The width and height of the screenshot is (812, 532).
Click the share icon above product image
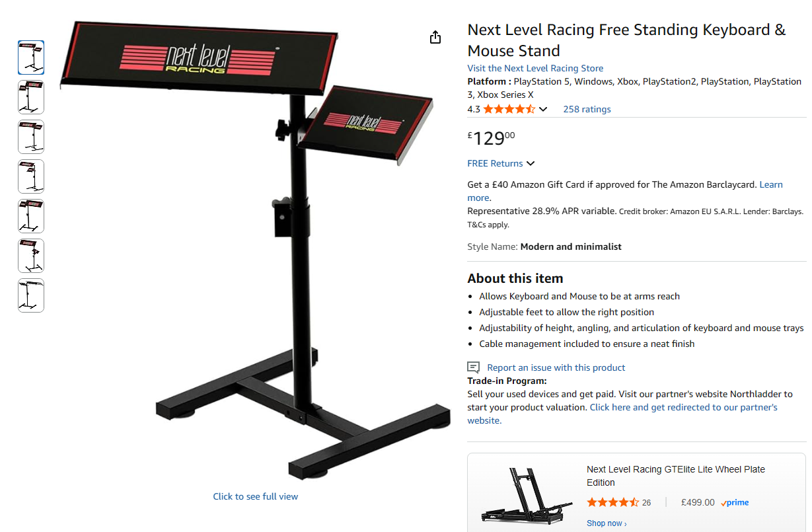435,37
